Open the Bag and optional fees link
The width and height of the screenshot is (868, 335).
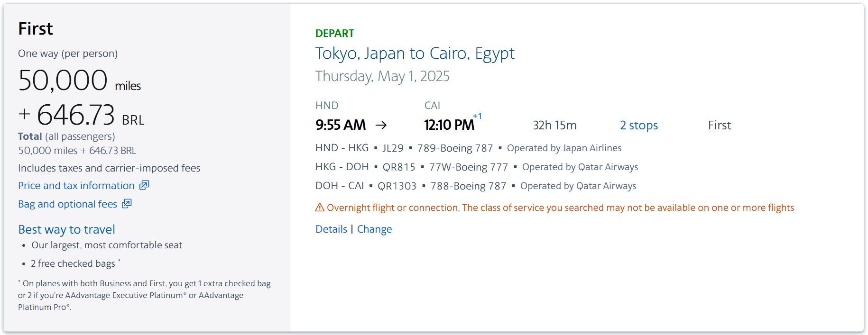click(x=67, y=204)
